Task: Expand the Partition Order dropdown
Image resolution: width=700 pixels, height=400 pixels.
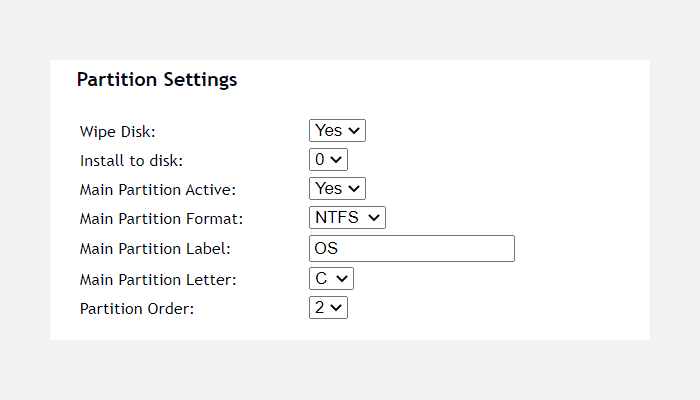Action: (x=328, y=308)
